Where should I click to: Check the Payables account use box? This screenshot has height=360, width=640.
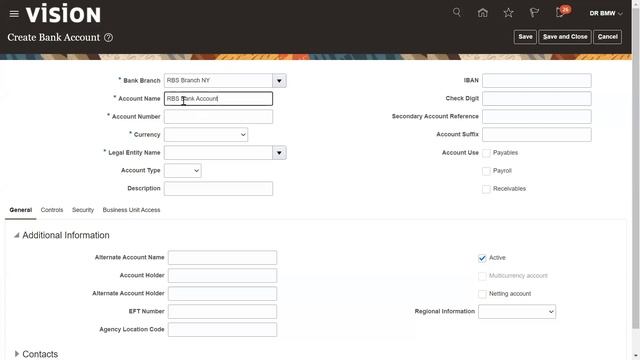(x=486, y=153)
